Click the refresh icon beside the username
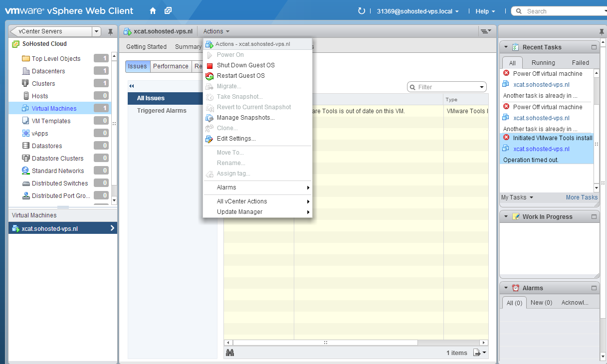Viewport: 607px width, 364px height. [362, 11]
